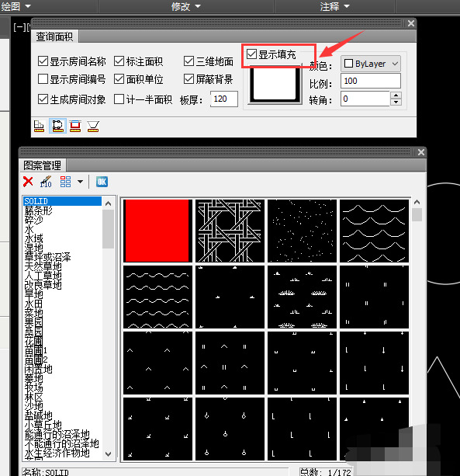Select the trapezoid area query icon
The height and width of the screenshot is (476, 460).
[x=93, y=126]
